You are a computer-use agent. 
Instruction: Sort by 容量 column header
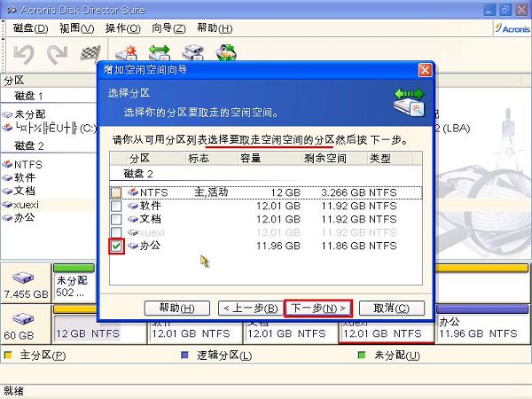[x=270, y=159]
